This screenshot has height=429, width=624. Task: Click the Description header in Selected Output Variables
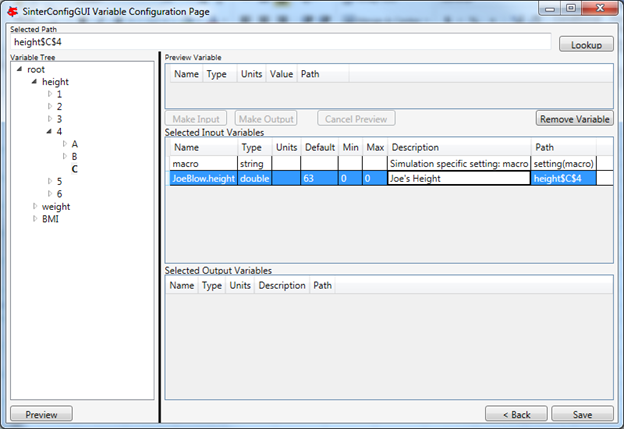pos(281,285)
